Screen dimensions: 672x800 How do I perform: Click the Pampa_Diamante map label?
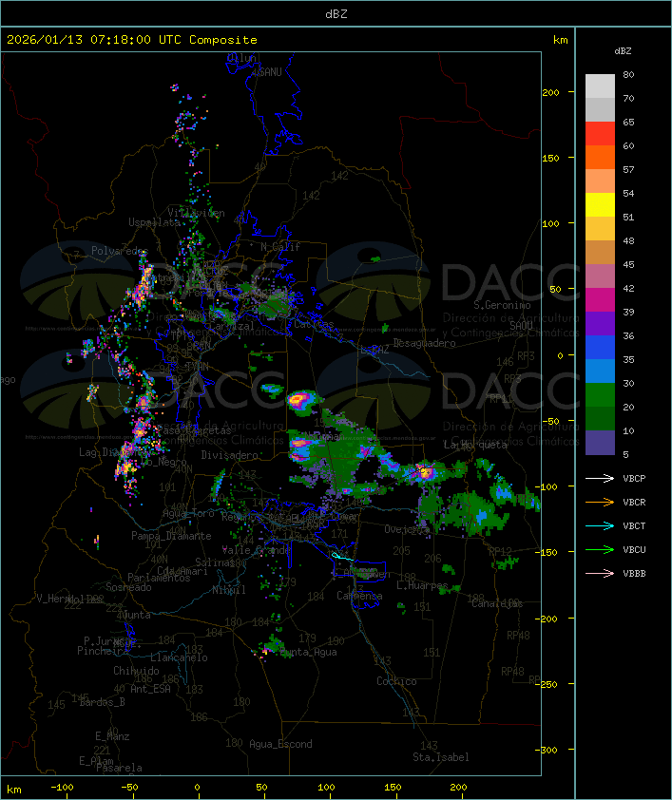171,536
